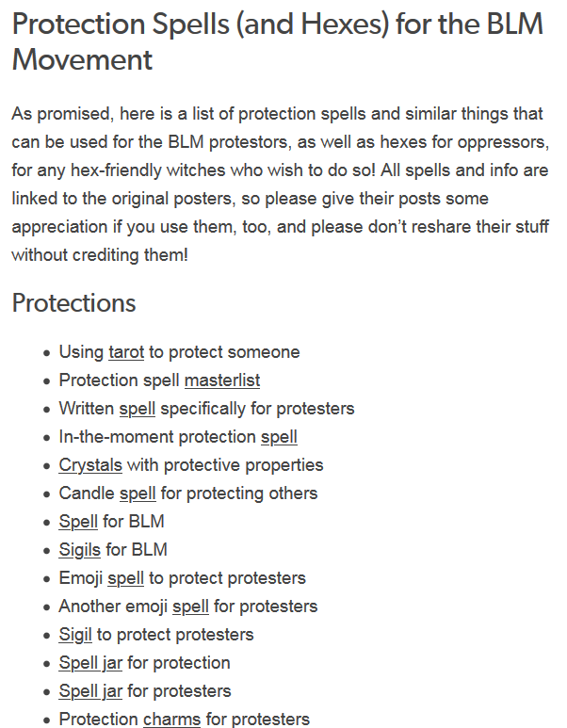
Task: Open the "Spell jar" for protection link
Action: click(x=90, y=664)
